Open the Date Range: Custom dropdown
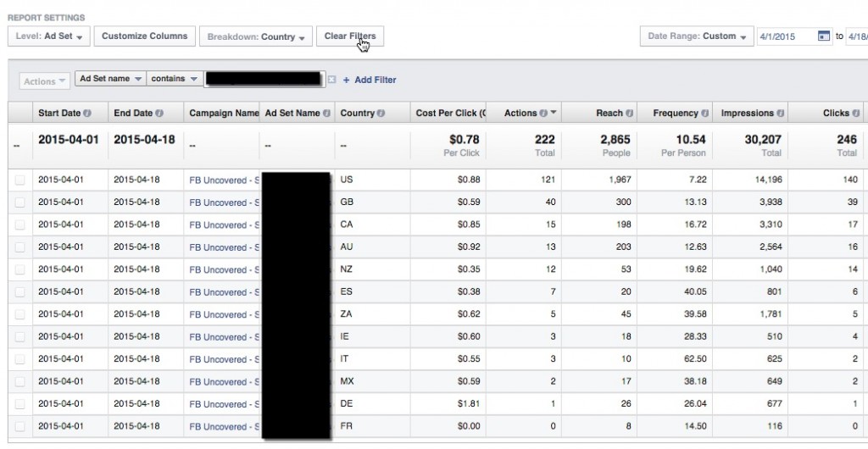This screenshot has height=449, width=868. click(x=697, y=36)
